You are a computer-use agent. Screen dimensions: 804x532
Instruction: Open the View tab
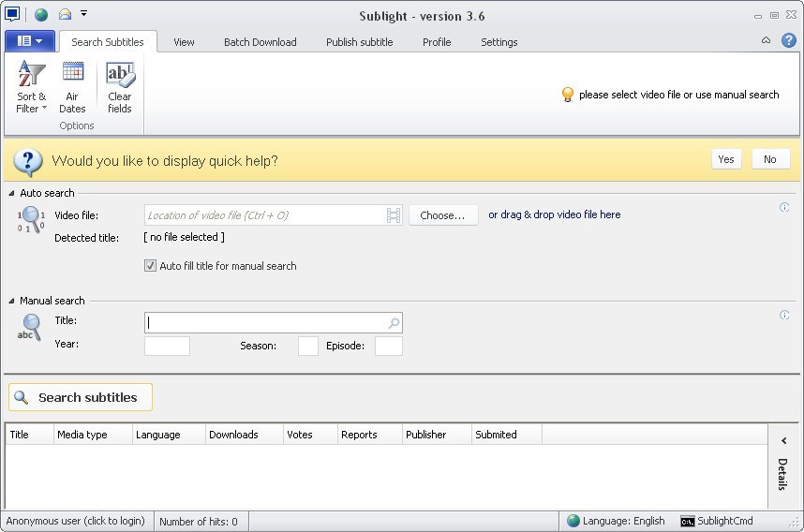point(184,42)
